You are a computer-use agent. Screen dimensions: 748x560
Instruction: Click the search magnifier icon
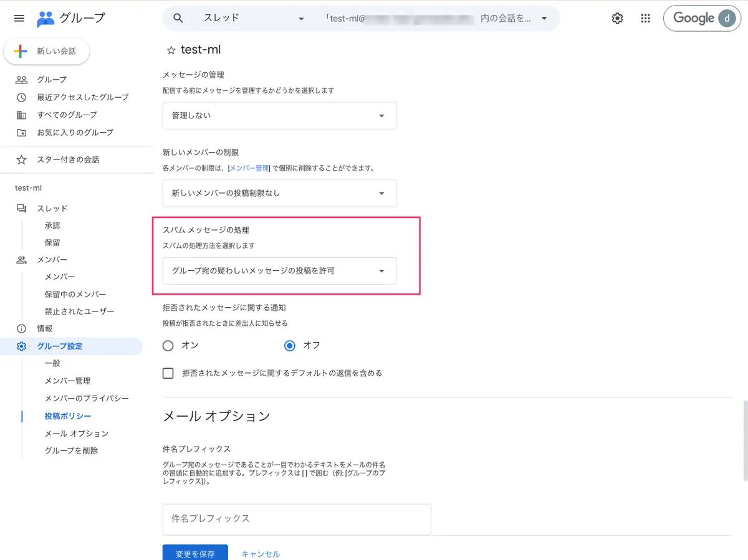(178, 18)
